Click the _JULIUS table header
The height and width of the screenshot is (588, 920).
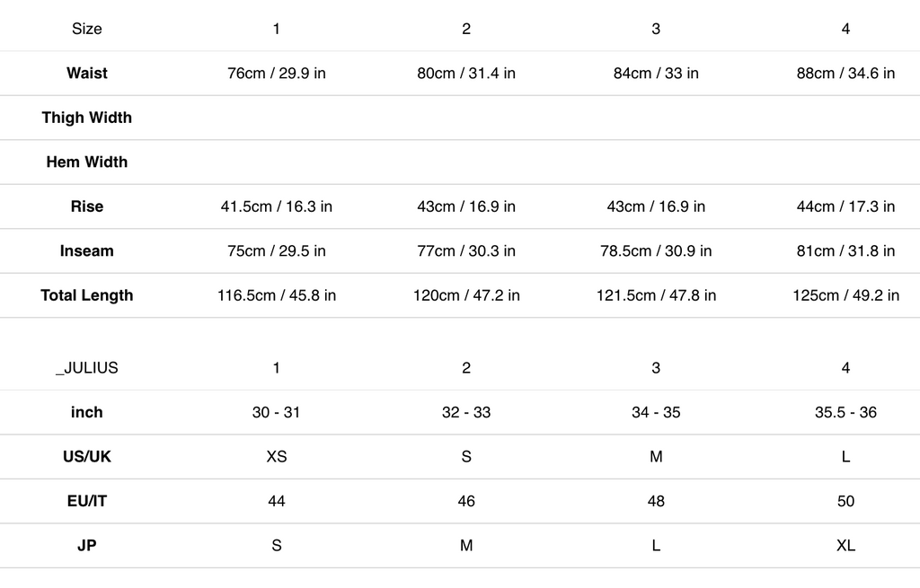[x=87, y=368]
